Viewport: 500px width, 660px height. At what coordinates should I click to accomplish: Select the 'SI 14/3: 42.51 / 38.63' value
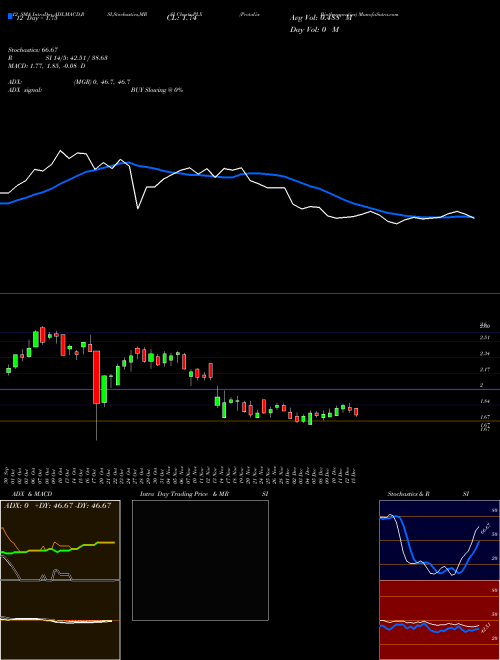tap(77, 58)
